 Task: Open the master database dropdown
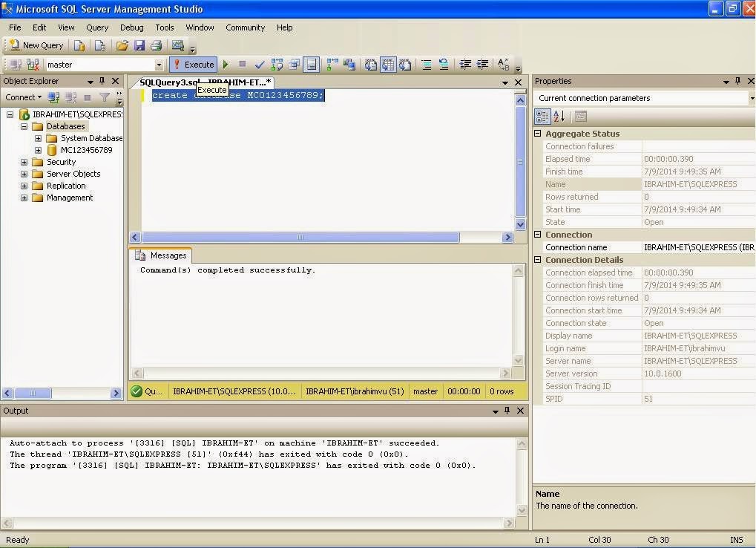pos(159,65)
